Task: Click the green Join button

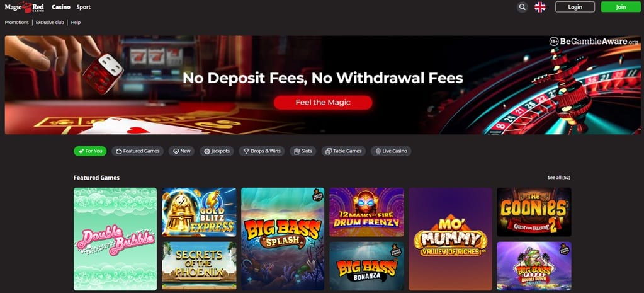Action: click(621, 7)
